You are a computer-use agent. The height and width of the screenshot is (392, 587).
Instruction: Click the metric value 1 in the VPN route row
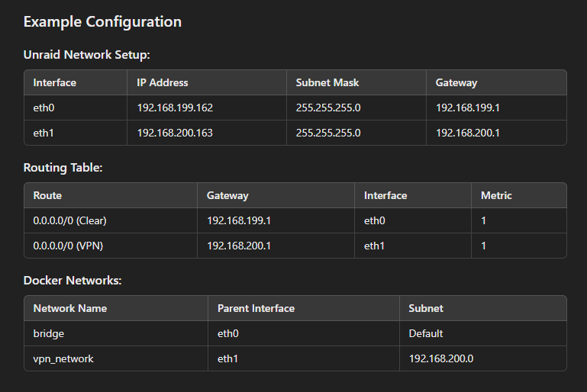483,246
